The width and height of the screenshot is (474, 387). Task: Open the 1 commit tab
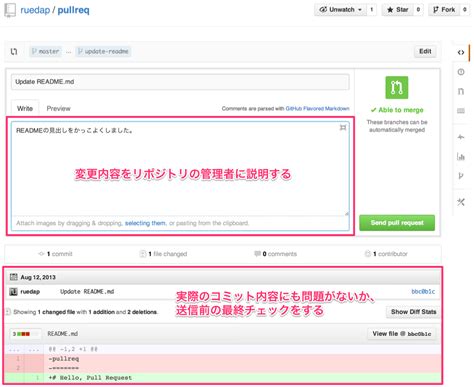(55, 254)
